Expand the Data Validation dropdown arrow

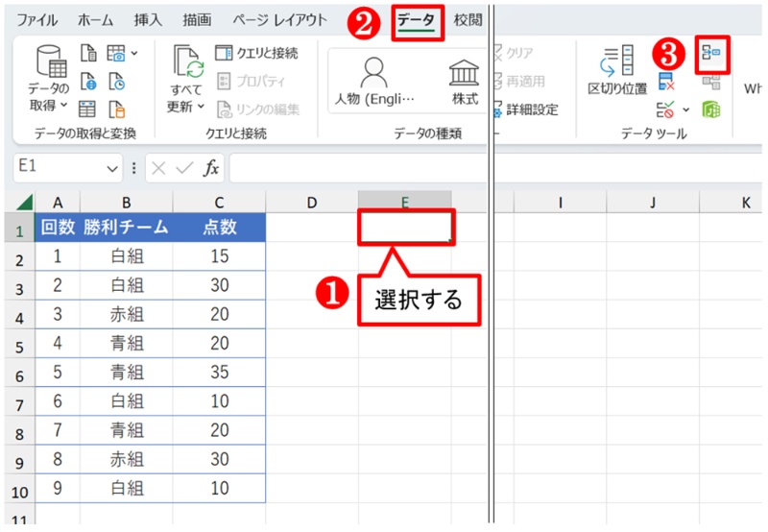[x=686, y=109]
